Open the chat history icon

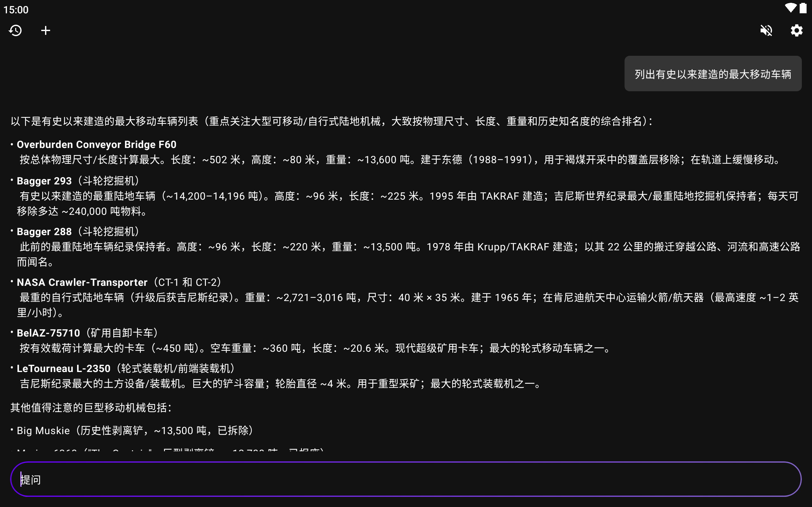click(16, 30)
